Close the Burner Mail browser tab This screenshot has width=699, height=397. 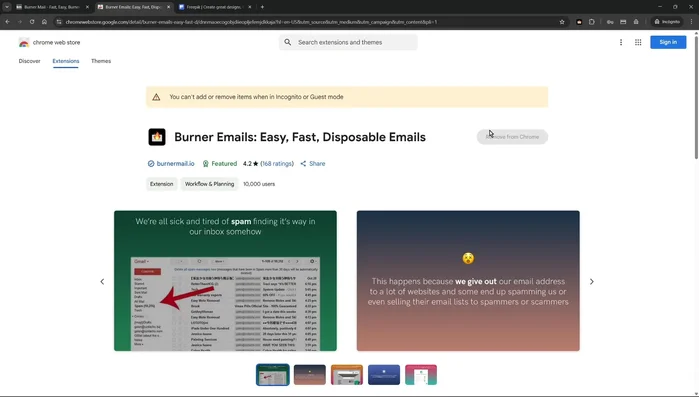pos(87,7)
